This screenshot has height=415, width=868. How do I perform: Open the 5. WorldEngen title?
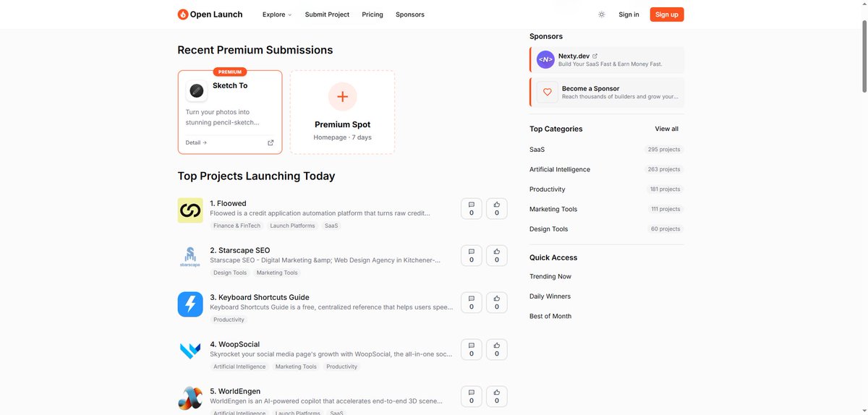point(235,391)
